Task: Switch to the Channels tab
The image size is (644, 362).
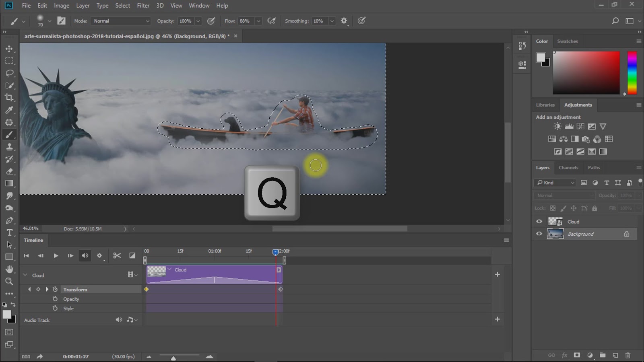Action: click(x=568, y=168)
